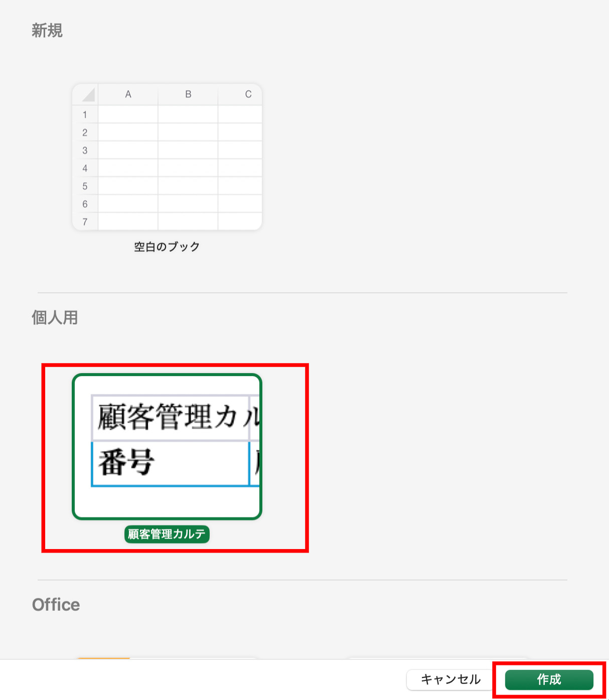
Task: Click row number 1 in the preview grid
Action: click(85, 114)
